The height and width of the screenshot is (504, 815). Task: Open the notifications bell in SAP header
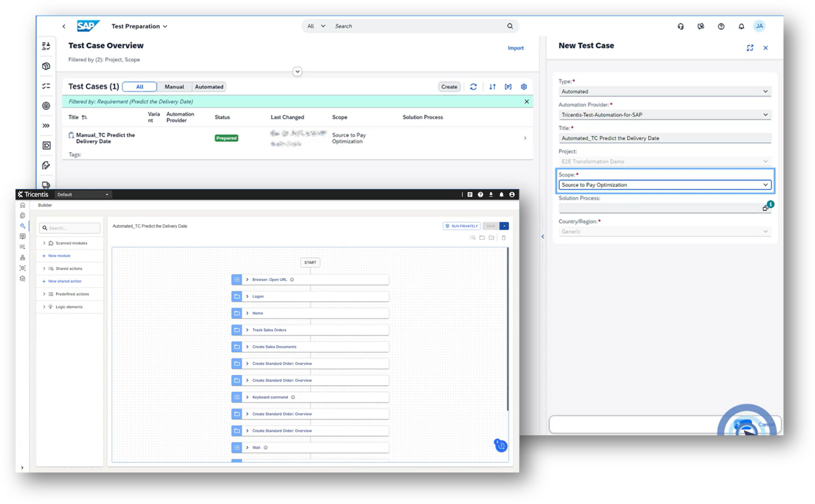[x=741, y=26]
